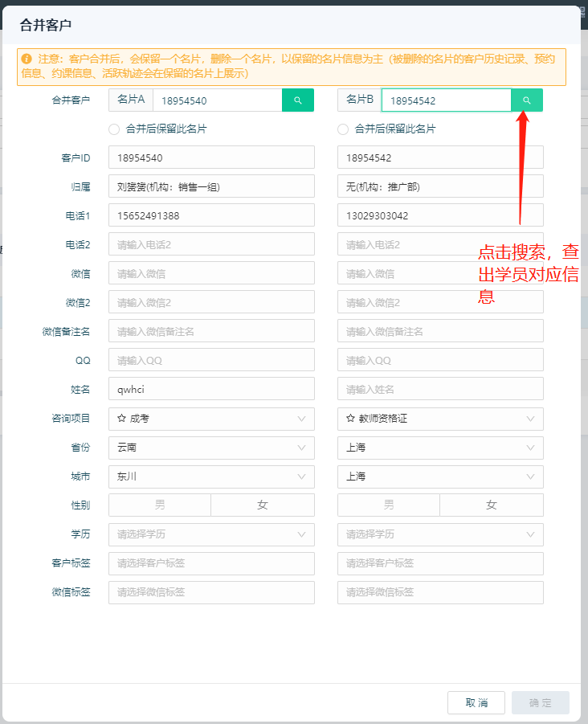
Task: Select 合并后保留此名片 radio under 名片A
Action: [114, 129]
